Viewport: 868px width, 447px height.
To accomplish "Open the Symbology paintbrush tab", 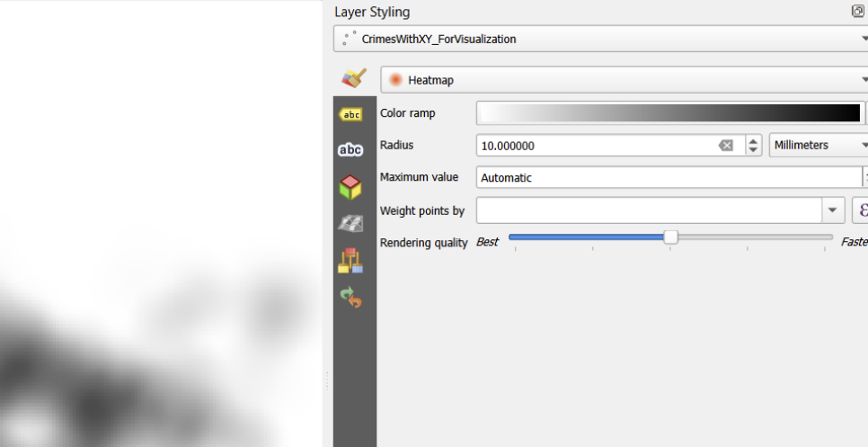I will 354,79.
